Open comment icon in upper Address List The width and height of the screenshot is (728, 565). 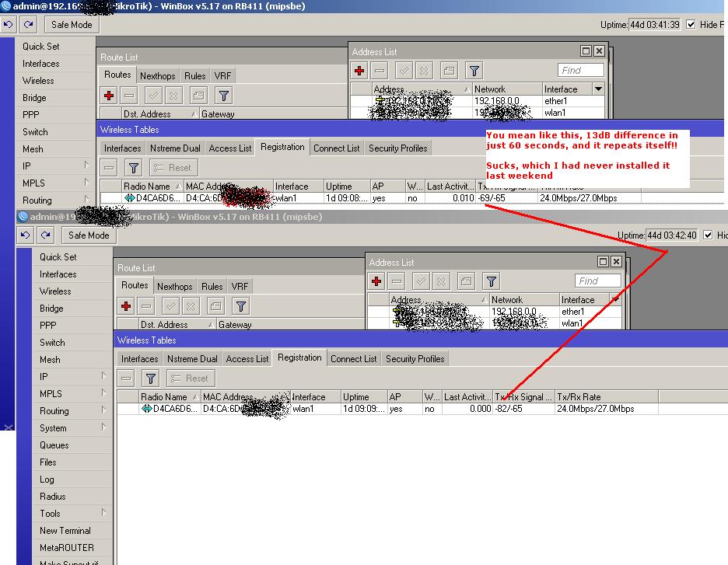tap(449, 71)
